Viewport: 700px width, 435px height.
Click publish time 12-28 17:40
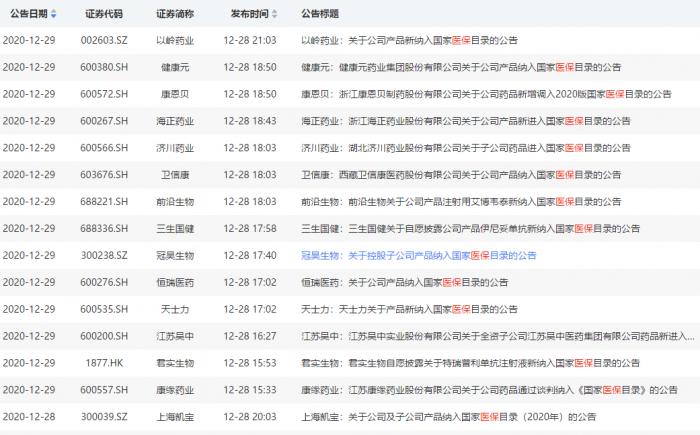point(250,255)
